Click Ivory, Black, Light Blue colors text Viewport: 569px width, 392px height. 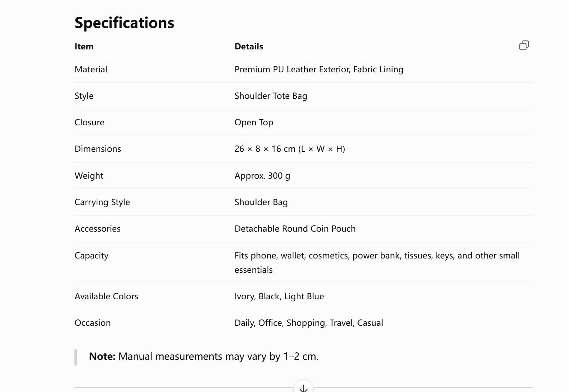coord(279,296)
